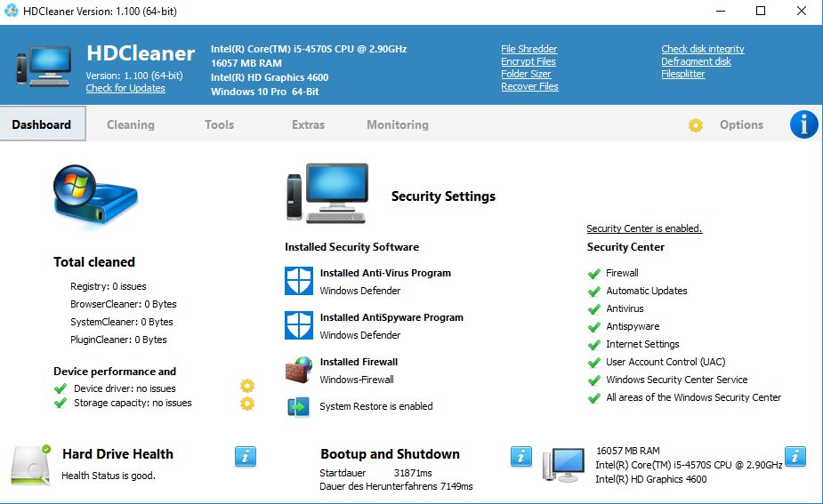
Task: Click the HDCleaner title bar app icon
Action: click(11, 11)
